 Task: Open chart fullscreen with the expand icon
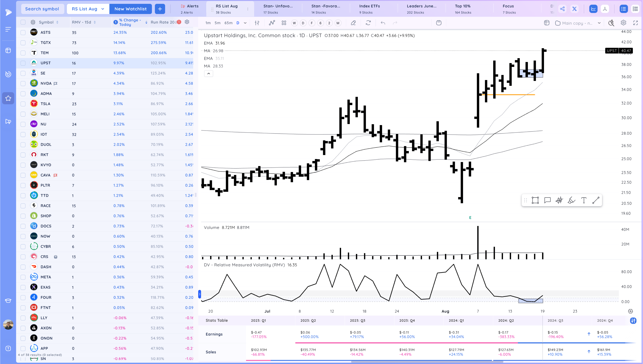point(635,23)
